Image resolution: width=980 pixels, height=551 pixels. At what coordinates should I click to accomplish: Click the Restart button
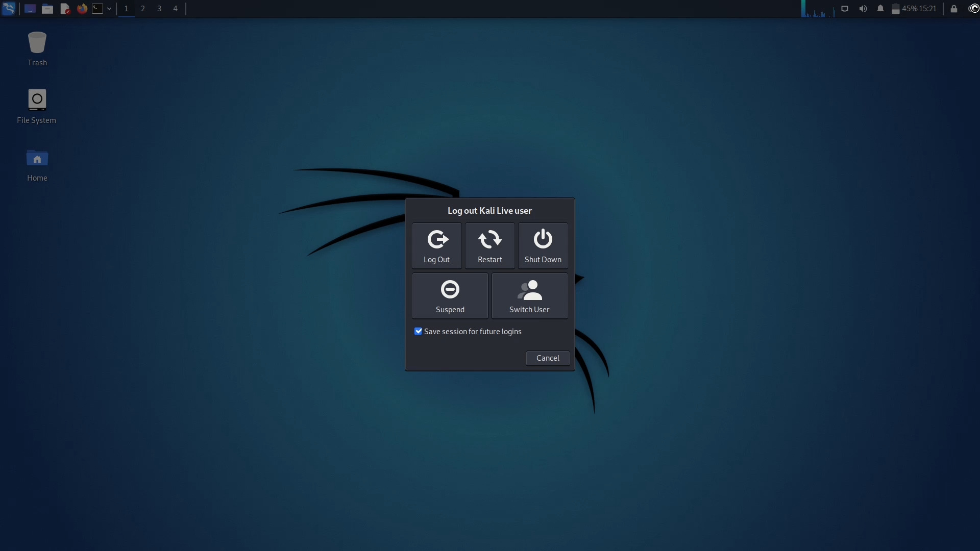click(x=490, y=246)
